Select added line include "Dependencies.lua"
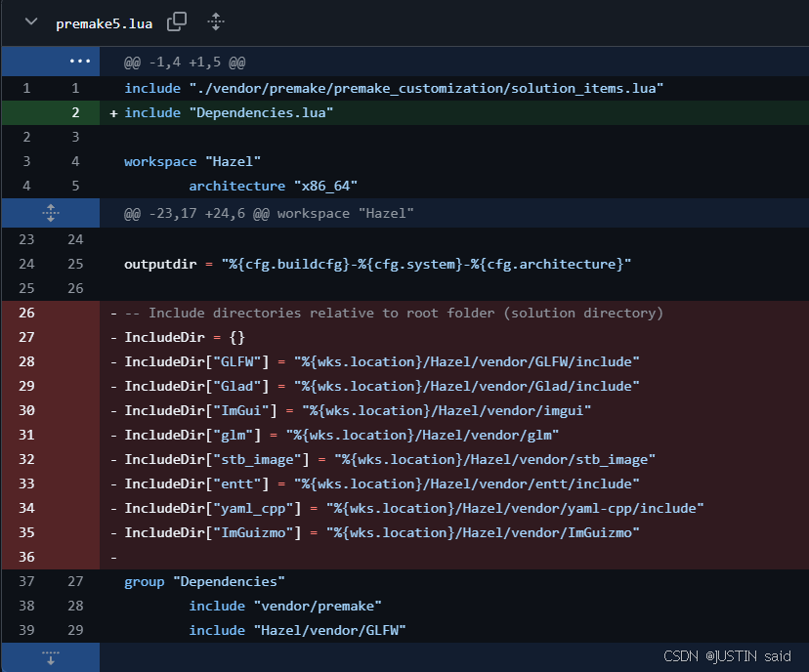 pos(229,113)
